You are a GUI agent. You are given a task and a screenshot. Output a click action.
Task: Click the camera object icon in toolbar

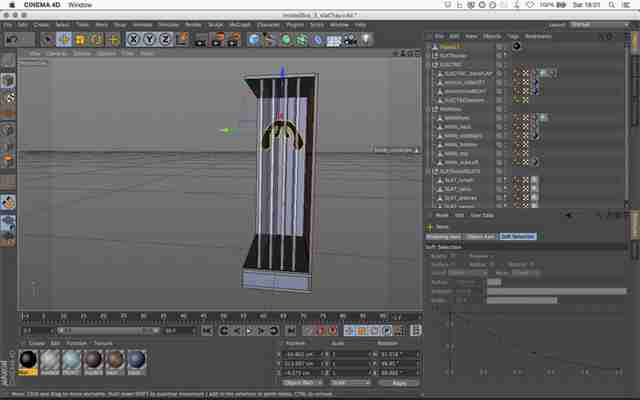pyautogui.click(x=350, y=40)
